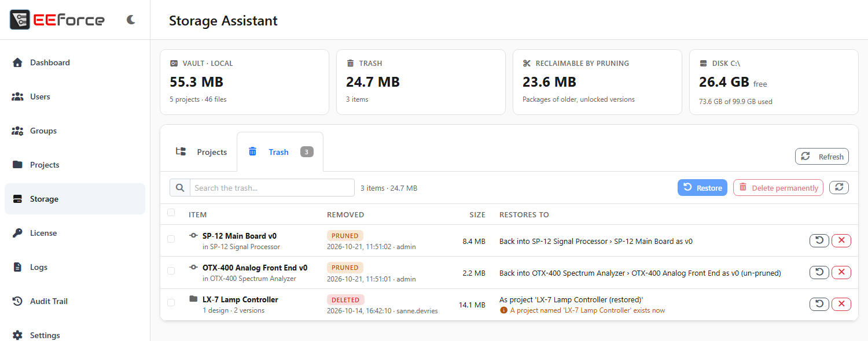
Task: Check the LX-7 Lamp Controller row checkbox
Action: [x=171, y=302]
